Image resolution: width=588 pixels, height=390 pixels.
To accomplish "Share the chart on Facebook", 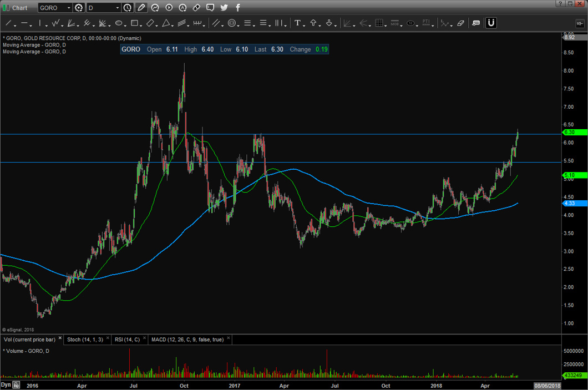I will pos(238,8).
